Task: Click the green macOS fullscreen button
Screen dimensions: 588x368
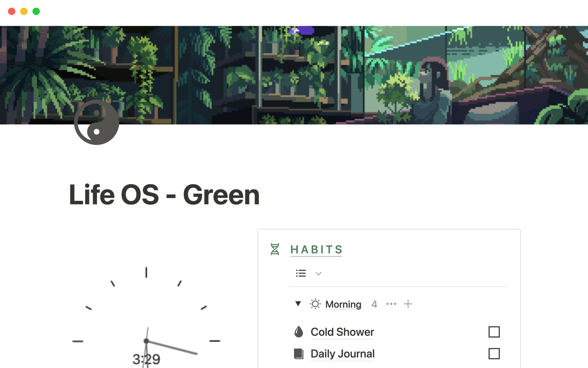Action: [x=36, y=11]
